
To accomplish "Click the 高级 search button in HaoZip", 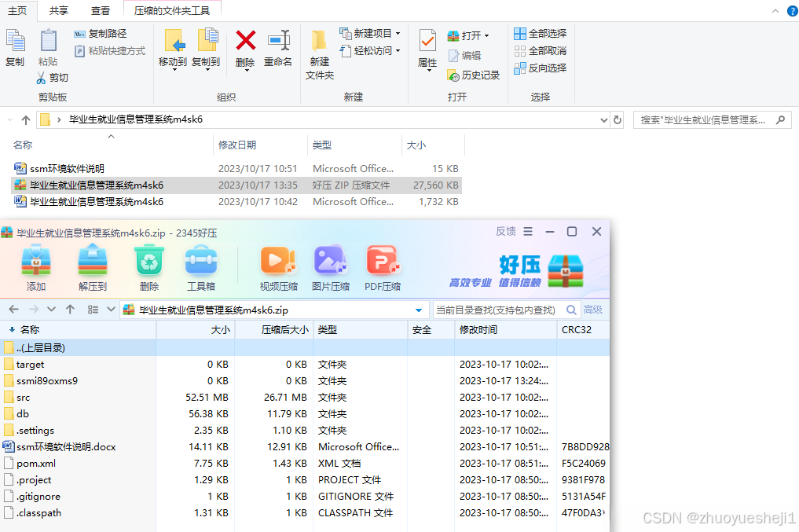I will (592, 310).
